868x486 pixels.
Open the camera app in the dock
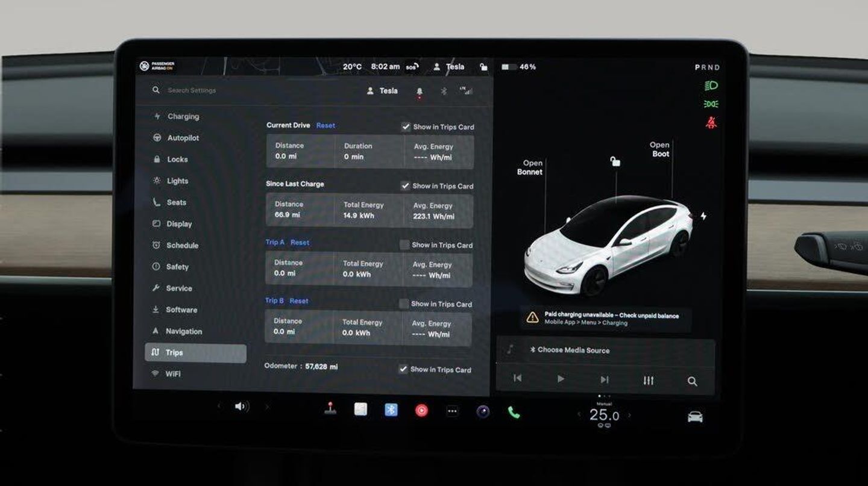coord(483,411)
